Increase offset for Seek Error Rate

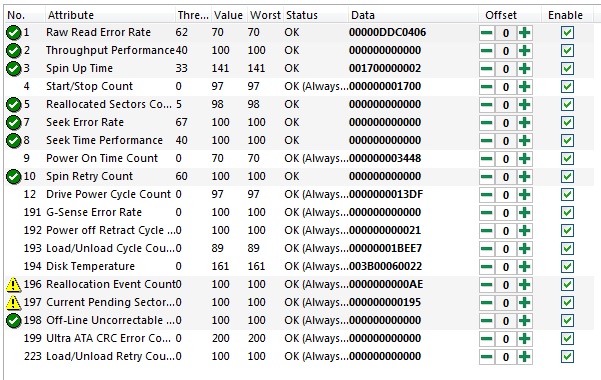(524, 123)
